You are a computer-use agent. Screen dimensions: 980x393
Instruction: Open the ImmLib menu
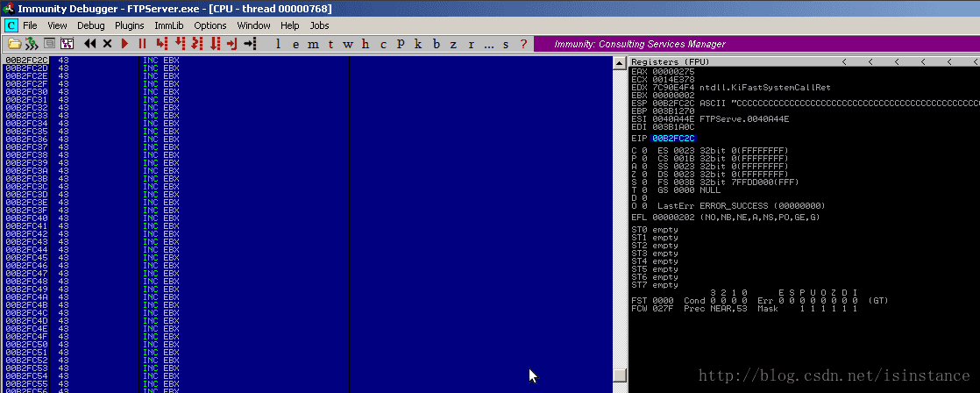169,25
